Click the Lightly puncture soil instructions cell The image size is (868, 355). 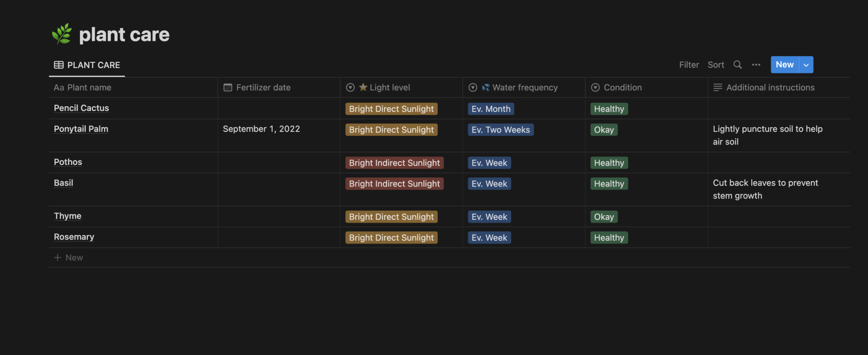click(779, 135)
